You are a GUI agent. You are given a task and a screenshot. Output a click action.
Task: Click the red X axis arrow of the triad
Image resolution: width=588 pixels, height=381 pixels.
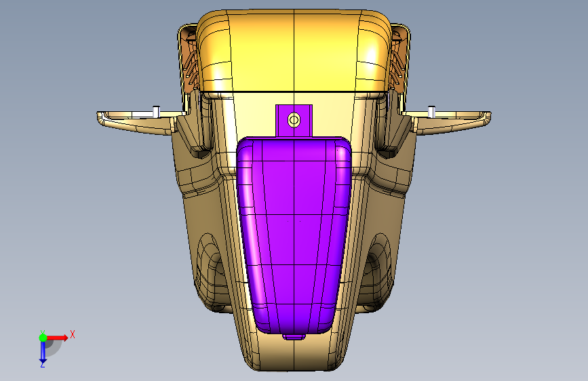(x=58, y=338)
